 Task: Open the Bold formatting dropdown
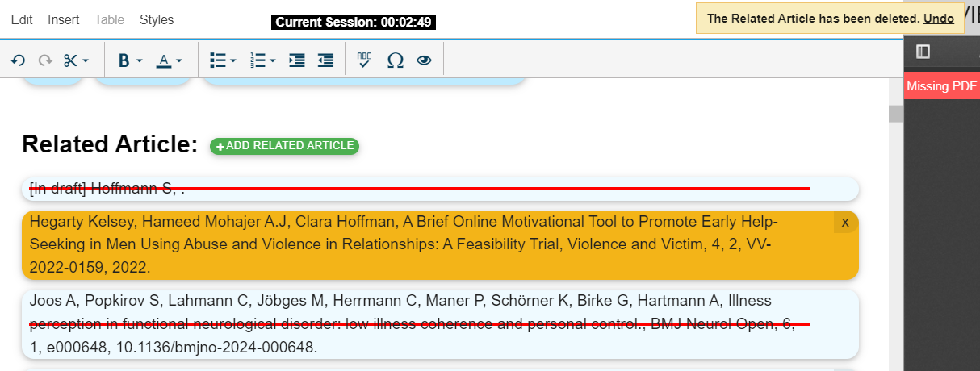pos(130,60)
